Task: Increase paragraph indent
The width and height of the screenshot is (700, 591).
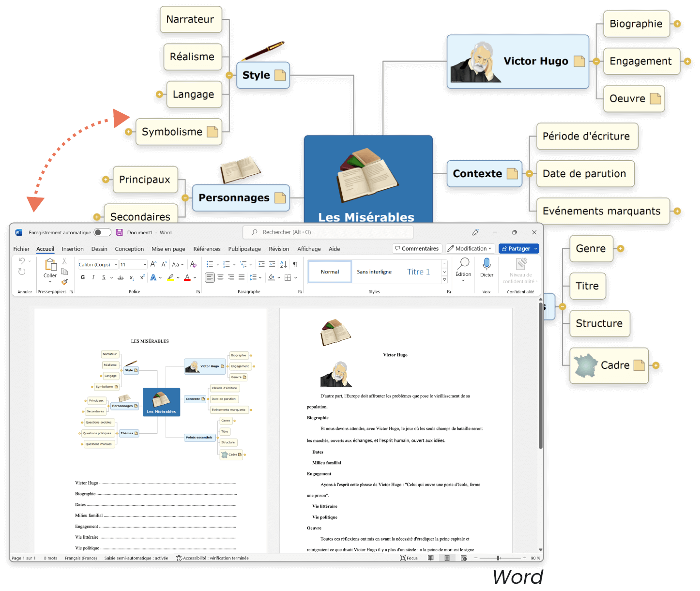Action: [x=272, y=264]
